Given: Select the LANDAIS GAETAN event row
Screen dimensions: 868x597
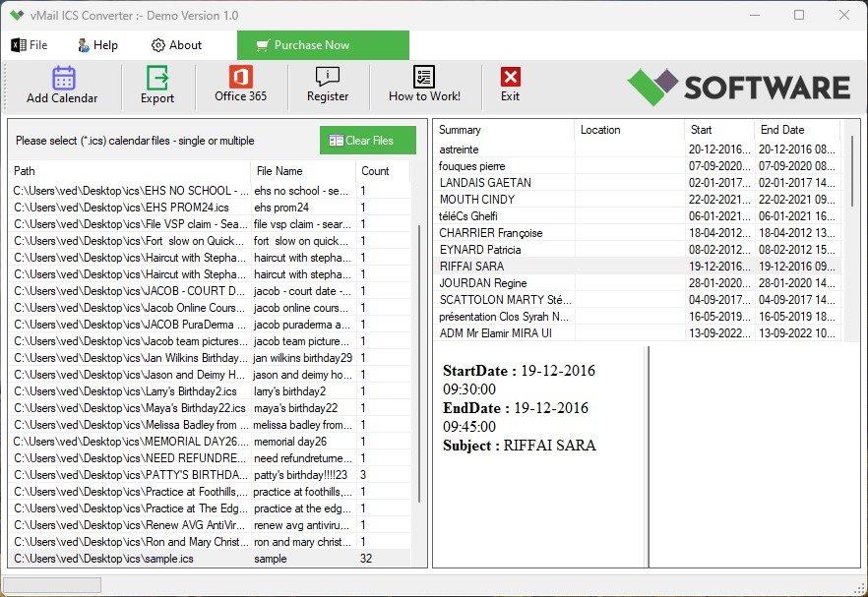Looking at the screenshot, I should (638, 183).
